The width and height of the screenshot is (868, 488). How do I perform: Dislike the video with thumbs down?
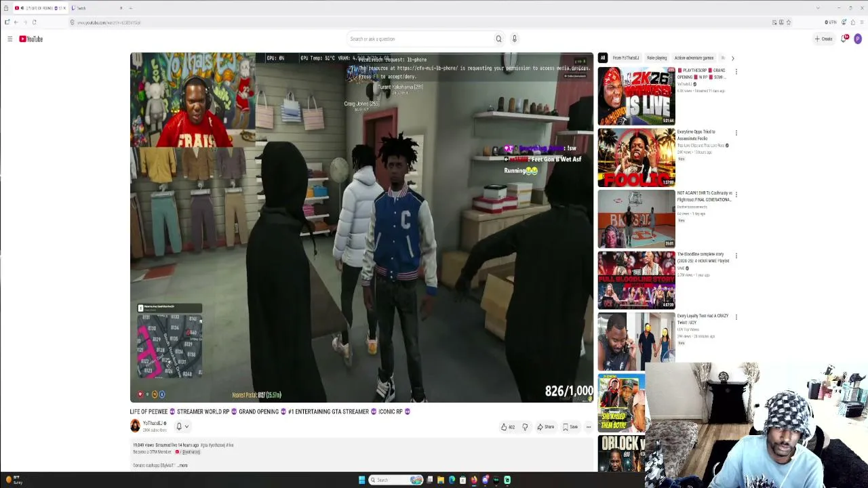point(525,427)
